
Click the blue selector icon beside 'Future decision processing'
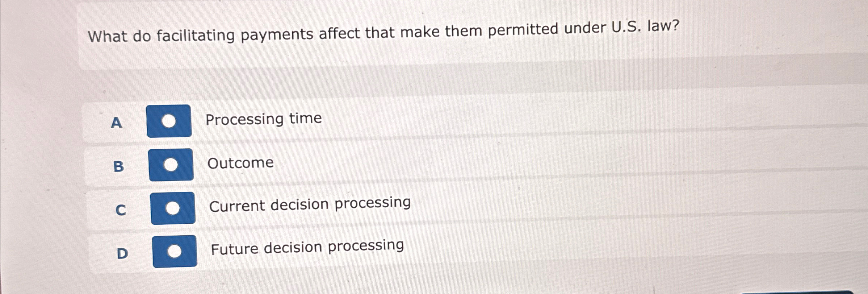click(175, 250)
